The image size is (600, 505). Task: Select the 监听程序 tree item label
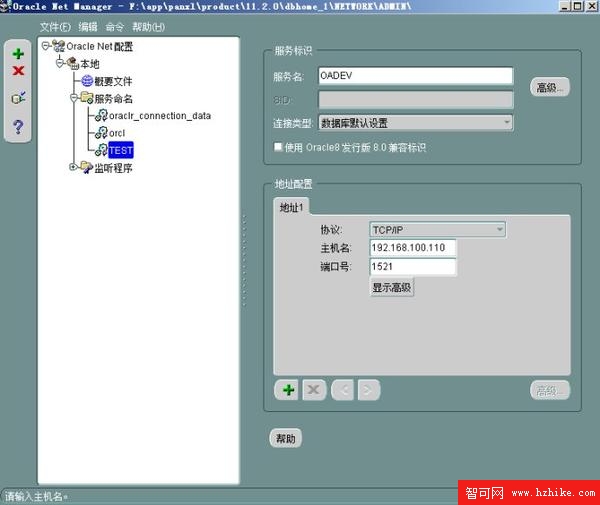(113, 168)
